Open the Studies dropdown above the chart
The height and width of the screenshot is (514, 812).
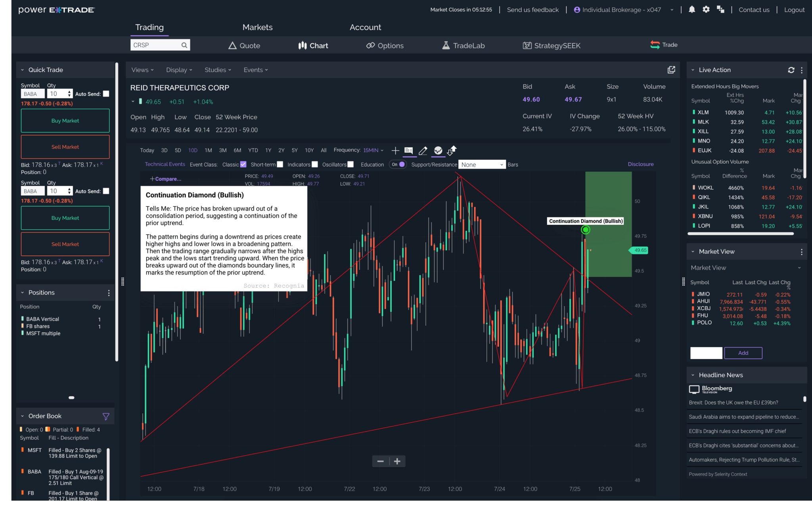pos(217,69)
